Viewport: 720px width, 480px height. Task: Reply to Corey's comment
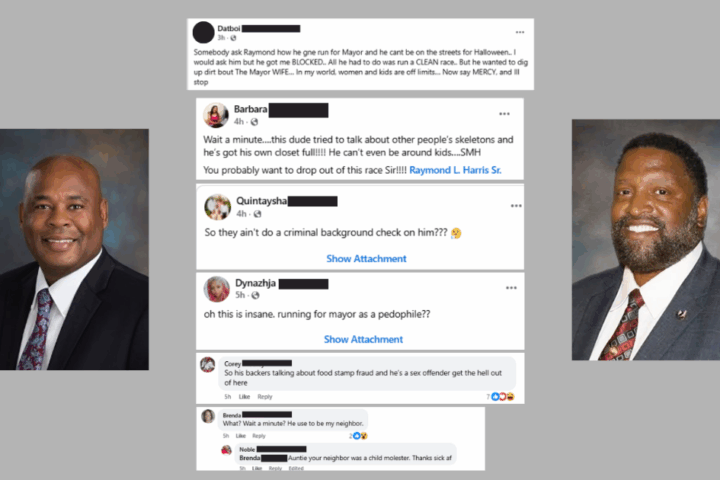pos(264,396)
